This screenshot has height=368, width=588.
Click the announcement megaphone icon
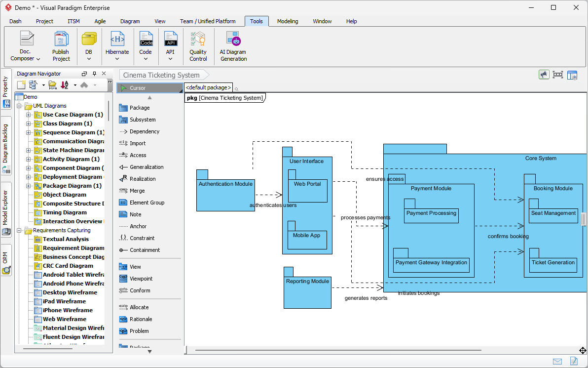[544, 75]
